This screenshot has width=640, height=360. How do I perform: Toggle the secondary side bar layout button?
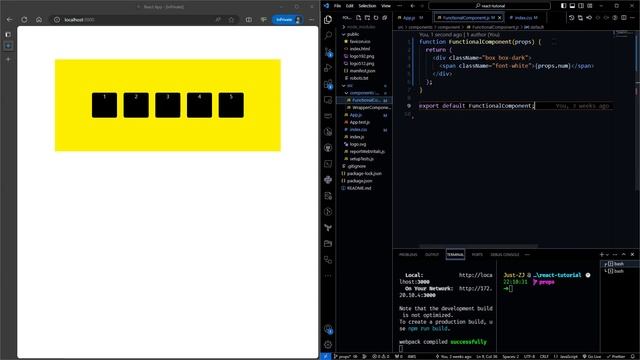point(581,6)
